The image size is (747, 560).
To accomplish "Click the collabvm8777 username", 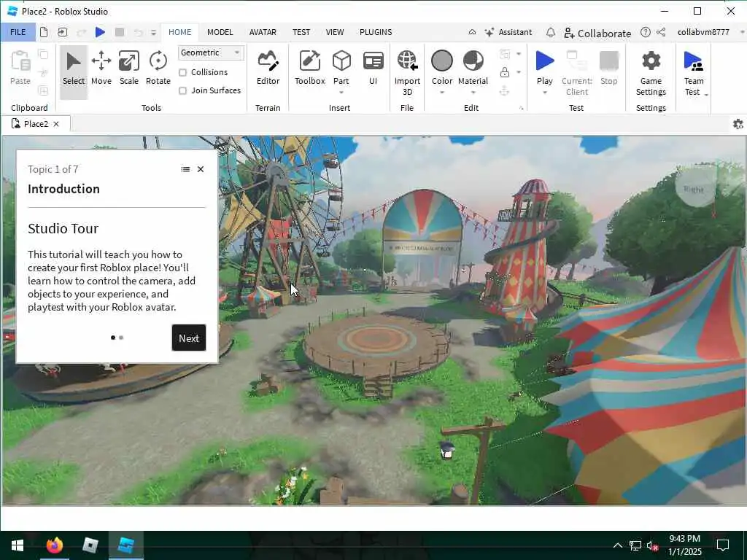I will pyautogui.click(x=703, y=32).
